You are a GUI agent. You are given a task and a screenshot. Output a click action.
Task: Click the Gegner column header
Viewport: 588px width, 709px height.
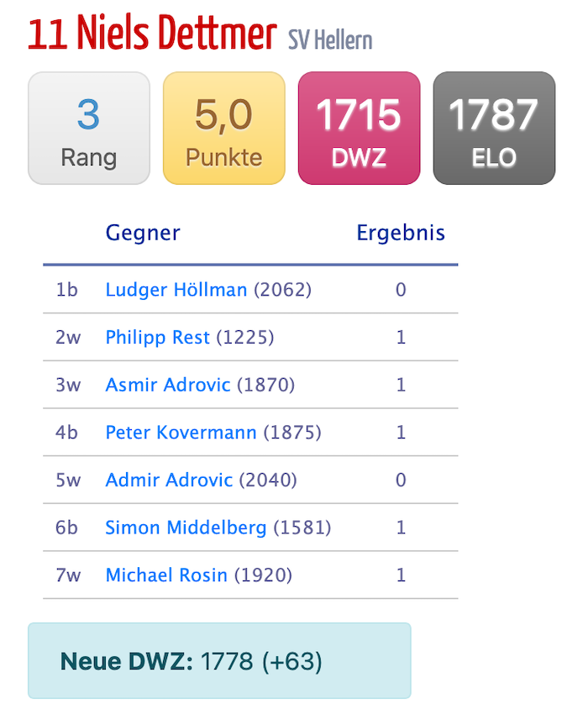coord(143,233)
